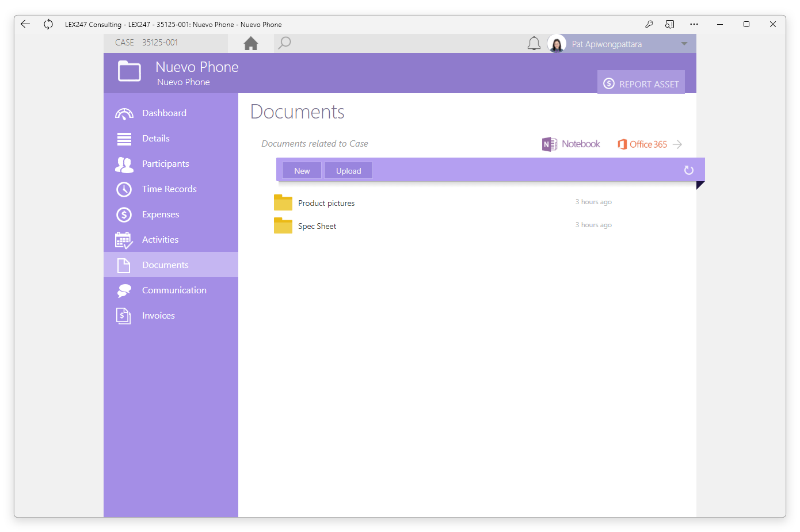Open the notifications bell
Viewport: 800px width, 532px height.
534,44
